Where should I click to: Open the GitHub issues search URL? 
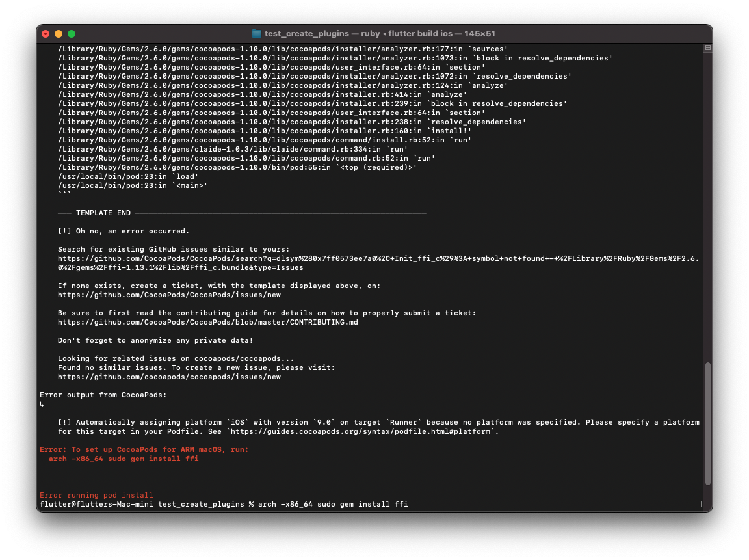(378, 263)
